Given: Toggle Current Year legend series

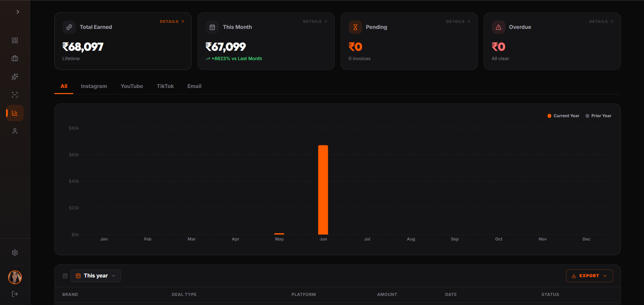Looking at the screenshot, I should 563,116.
